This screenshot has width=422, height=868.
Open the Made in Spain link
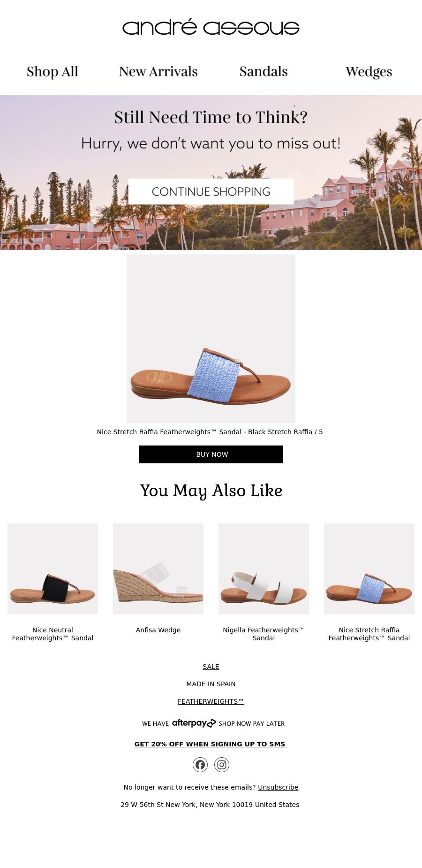pos(211,684)
